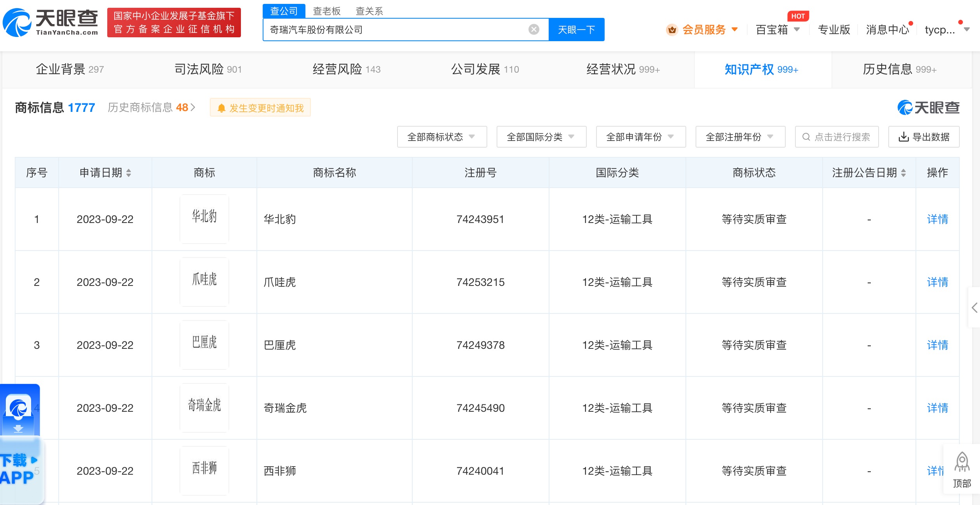
Task: Click the bell icon in the change notification button
Action: point(221,108)
